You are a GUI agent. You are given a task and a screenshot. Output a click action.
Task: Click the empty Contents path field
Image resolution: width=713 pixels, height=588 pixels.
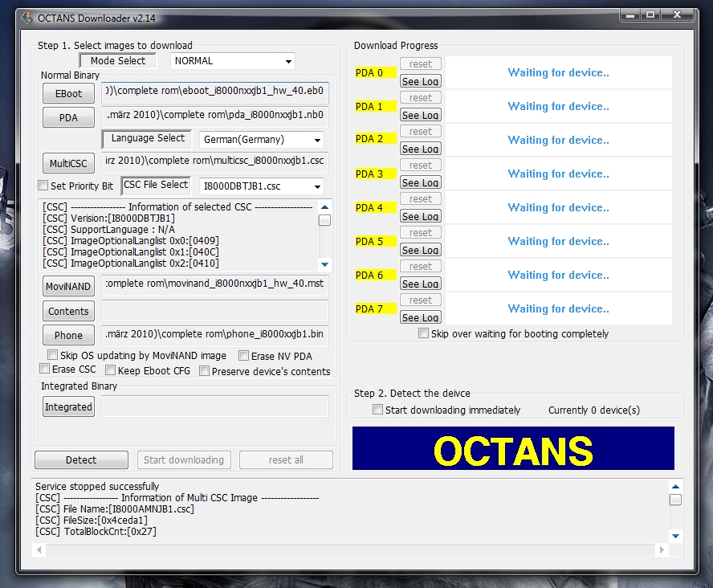tap(215, 311)
